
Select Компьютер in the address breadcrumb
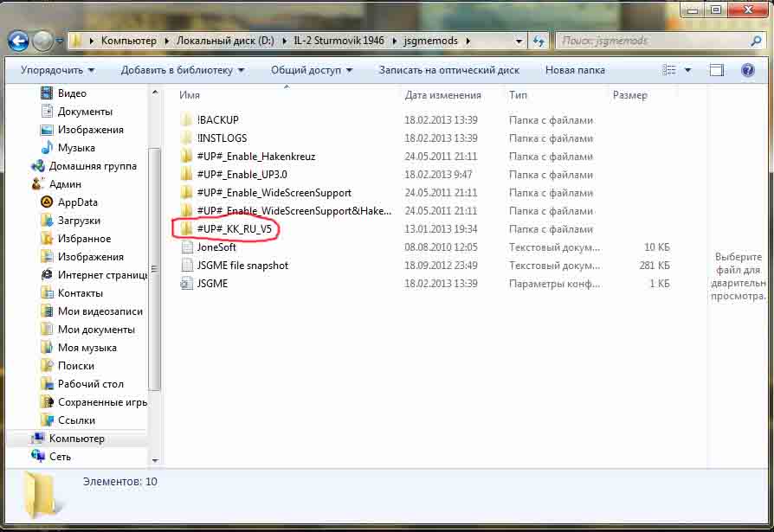[x=128, y=41]
